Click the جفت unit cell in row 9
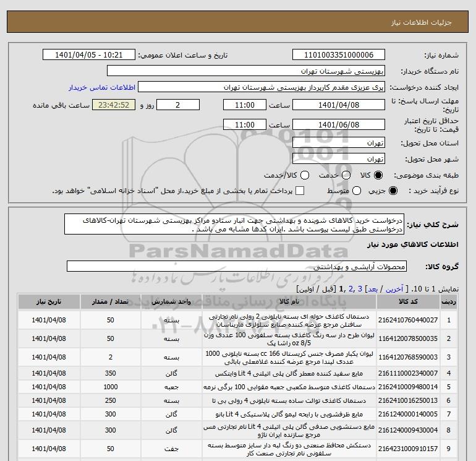This screenshot has height=461, width=476. (x=171, y=449)
